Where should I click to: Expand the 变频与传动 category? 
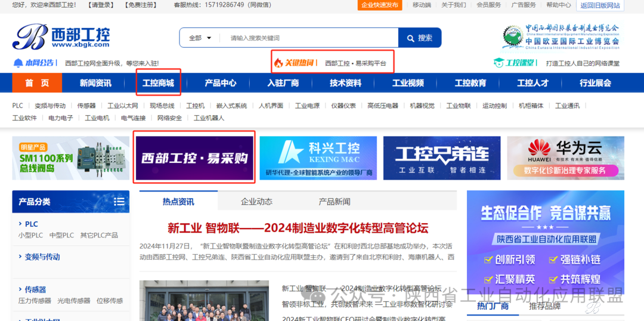(42, 257)
